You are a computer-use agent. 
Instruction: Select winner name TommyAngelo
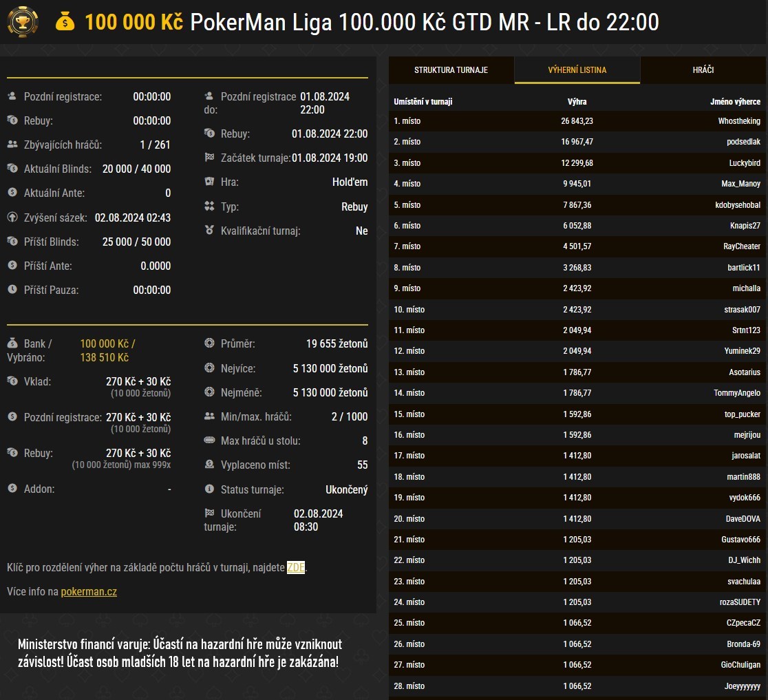click(x=736, y=393)
